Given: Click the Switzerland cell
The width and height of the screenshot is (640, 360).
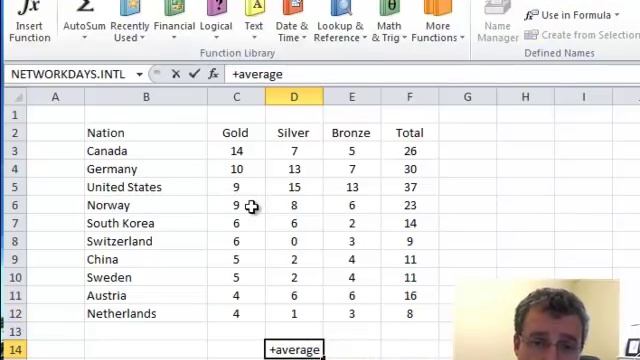Looking at the screenshot, I should [146, 241].
